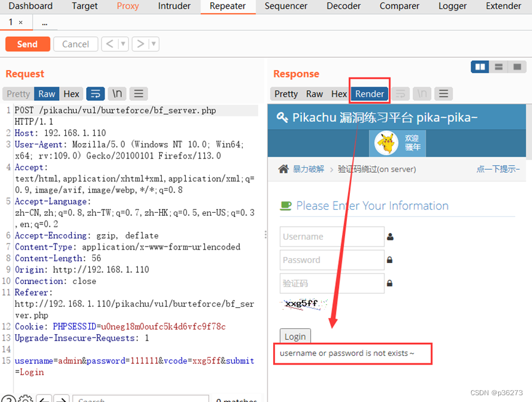The height and width of the screenshot is (402, 532).
Task: Add a new Repeater tab via ellipsis
Action: pyautogui.click(x=45, y=23)
